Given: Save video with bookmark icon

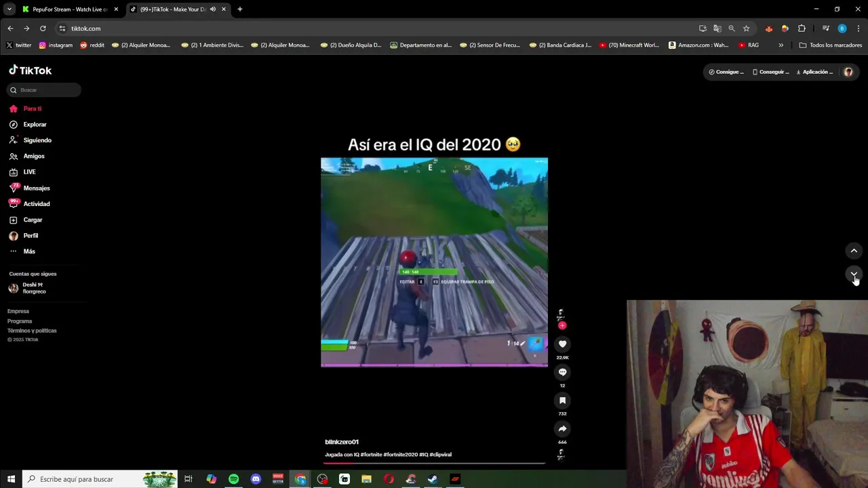Looking at the screenshot, I should click(562, 401).
